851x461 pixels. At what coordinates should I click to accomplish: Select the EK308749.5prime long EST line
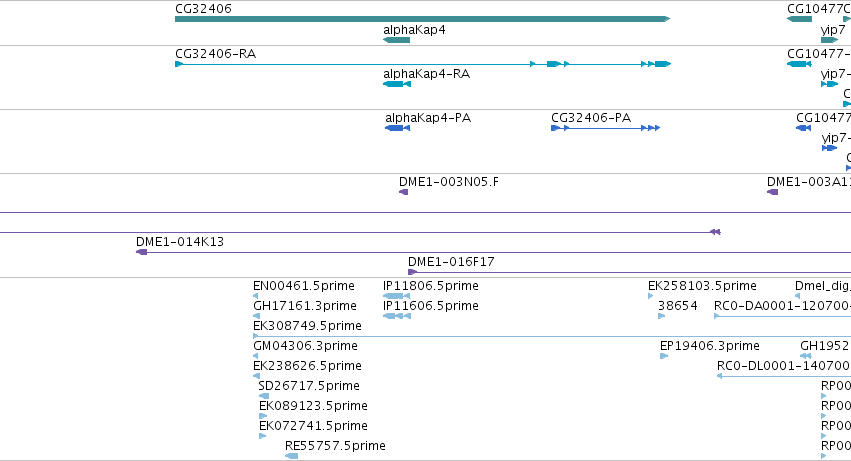click(x=552, y=336)
